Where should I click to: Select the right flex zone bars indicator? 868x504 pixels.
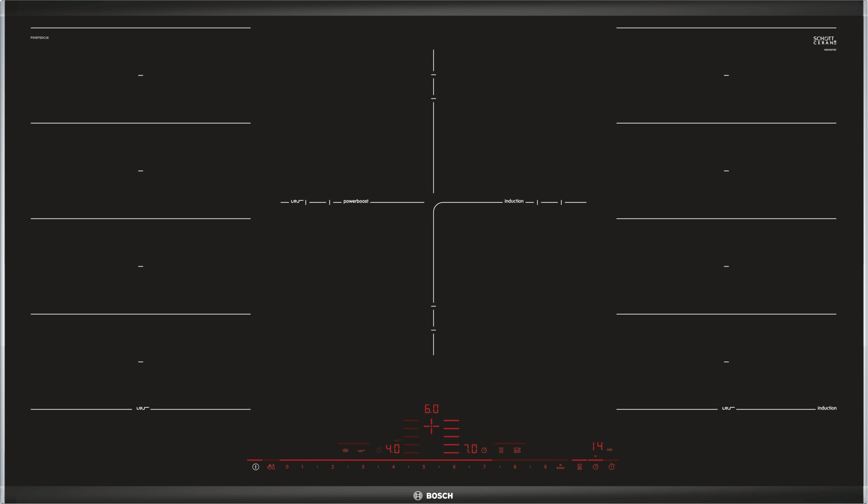tap(451, 436)
